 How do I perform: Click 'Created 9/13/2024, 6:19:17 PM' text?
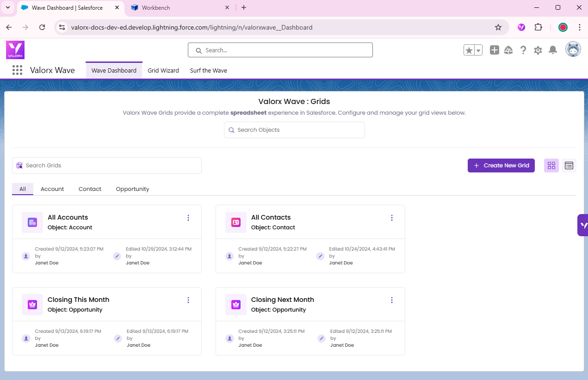(x=68, y=331)
